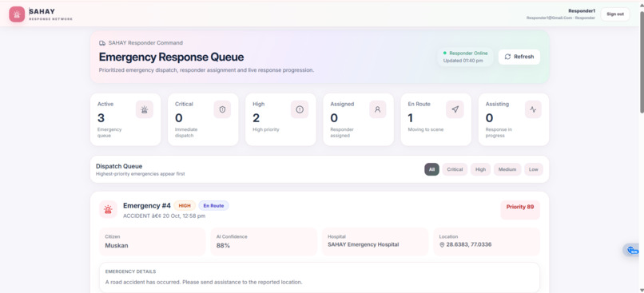Click the citizen name Muskan
644x293 pixels.
click(x=117, y=245)
